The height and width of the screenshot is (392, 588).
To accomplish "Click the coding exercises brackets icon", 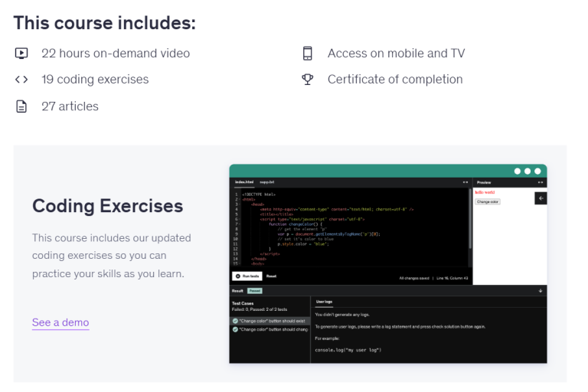I will tap(21, 80).
